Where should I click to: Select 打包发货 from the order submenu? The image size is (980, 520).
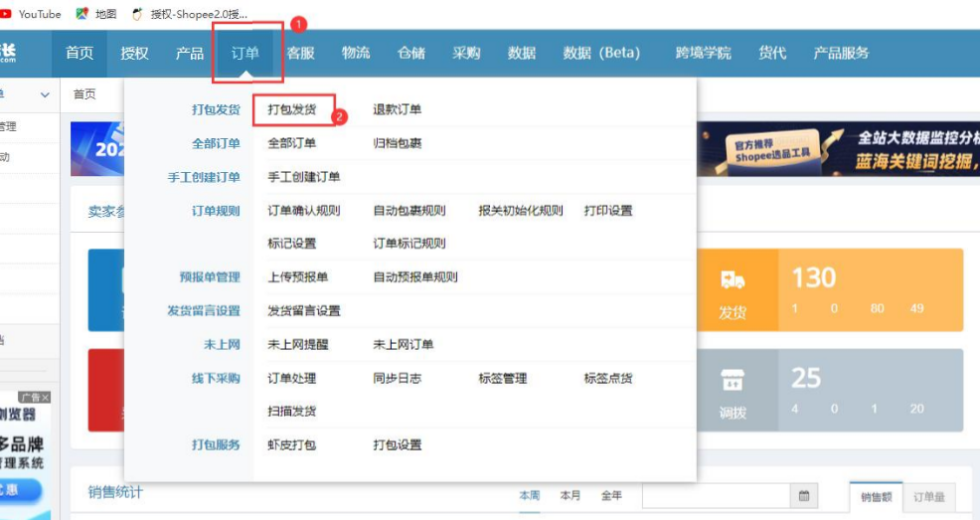click(x=292, y=109)
